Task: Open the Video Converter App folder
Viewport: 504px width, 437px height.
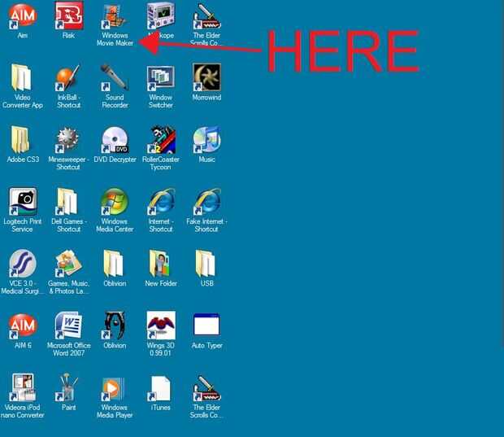Action: coord(21,77)
